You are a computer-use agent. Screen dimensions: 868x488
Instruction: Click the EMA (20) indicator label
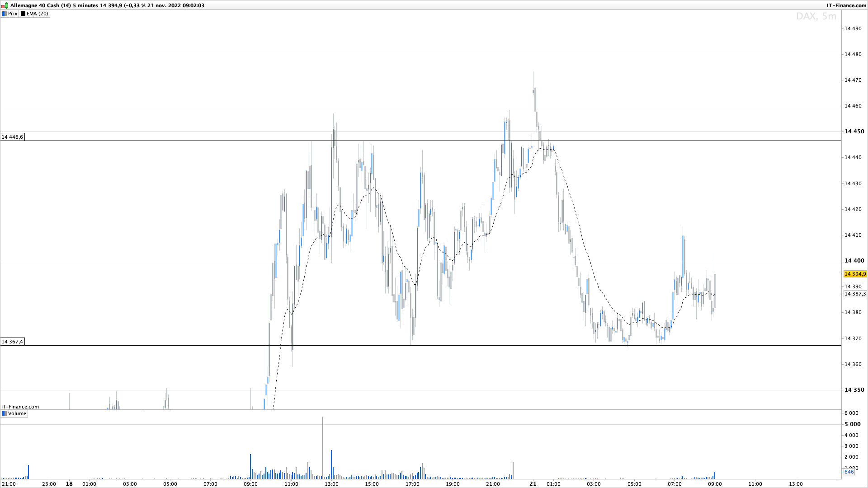(37, 14)
